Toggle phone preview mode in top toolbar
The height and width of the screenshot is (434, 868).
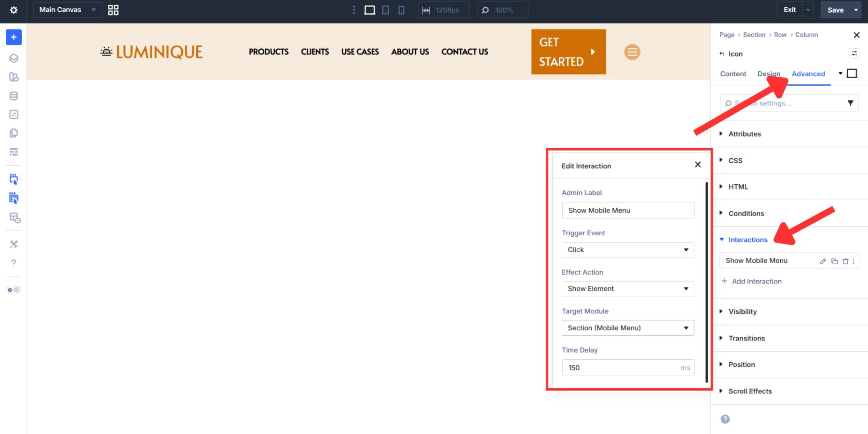coord(401,10)
